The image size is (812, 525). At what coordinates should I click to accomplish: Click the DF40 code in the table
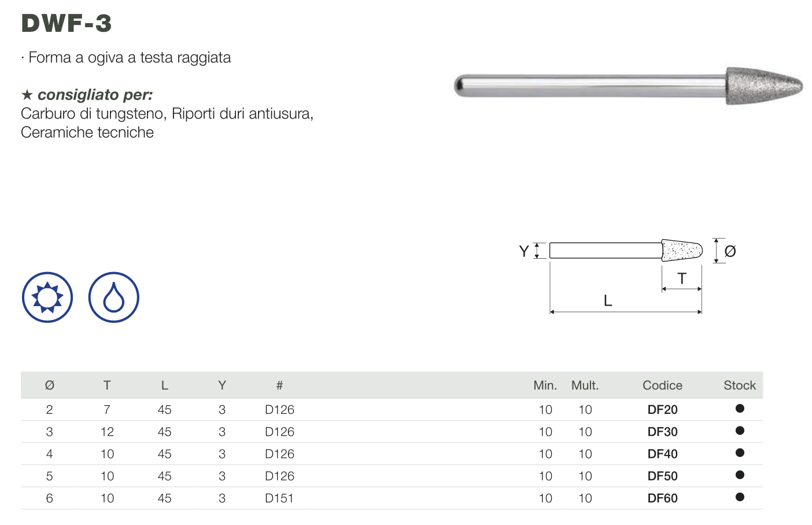pos(662,454)
